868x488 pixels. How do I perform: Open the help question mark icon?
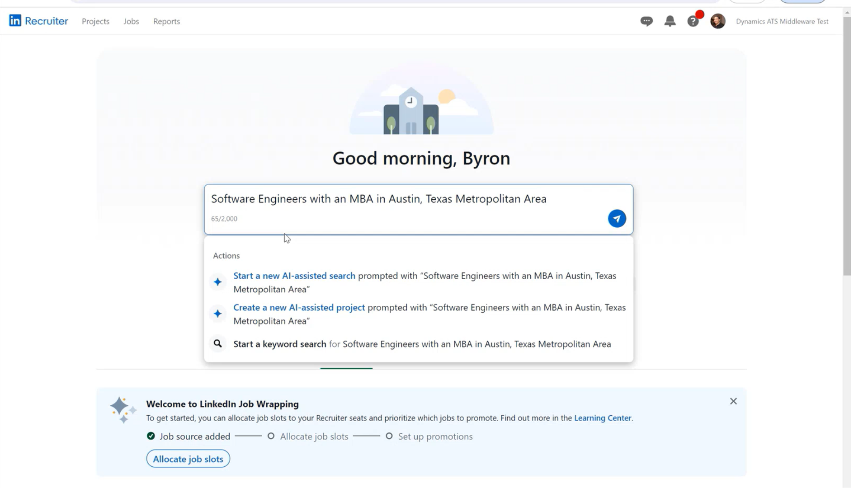pos(693,21)
